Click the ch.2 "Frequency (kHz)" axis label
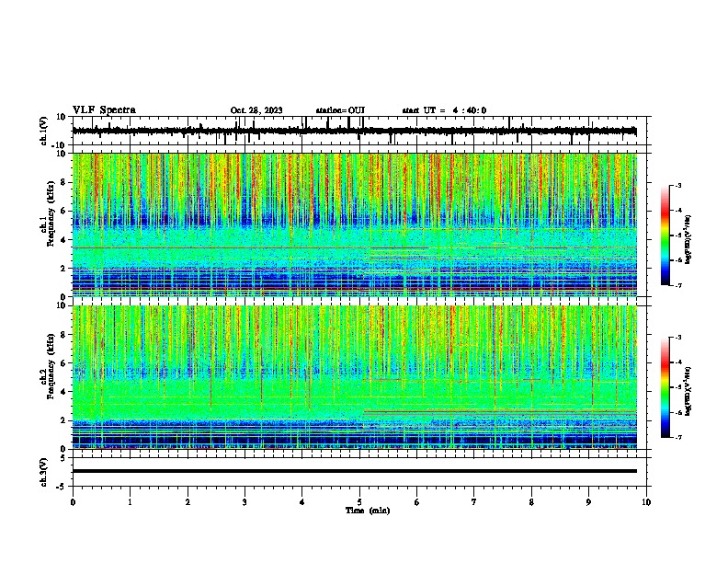 50,366
